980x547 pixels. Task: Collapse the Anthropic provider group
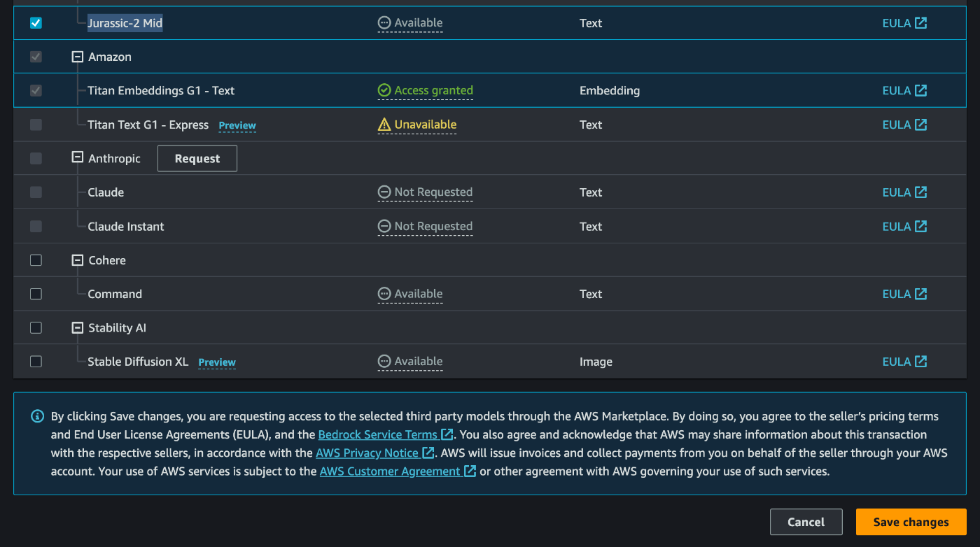coord(78,159)
